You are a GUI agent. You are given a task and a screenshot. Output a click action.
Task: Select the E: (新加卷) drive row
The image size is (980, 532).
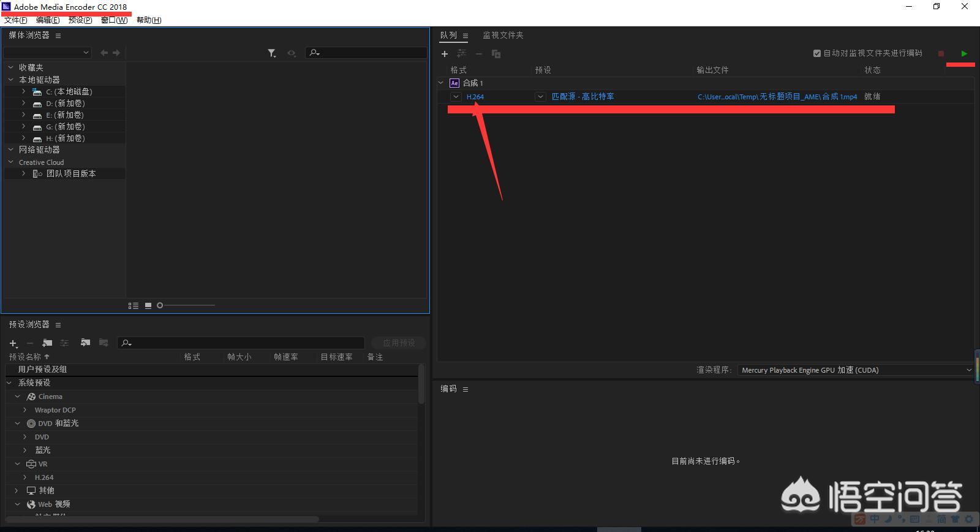point(65,115)
